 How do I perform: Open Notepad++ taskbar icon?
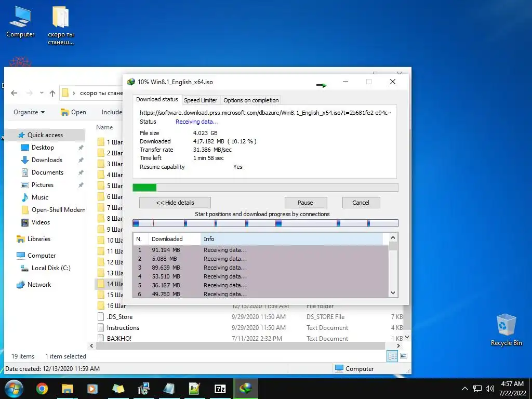[x=194, y=389]
